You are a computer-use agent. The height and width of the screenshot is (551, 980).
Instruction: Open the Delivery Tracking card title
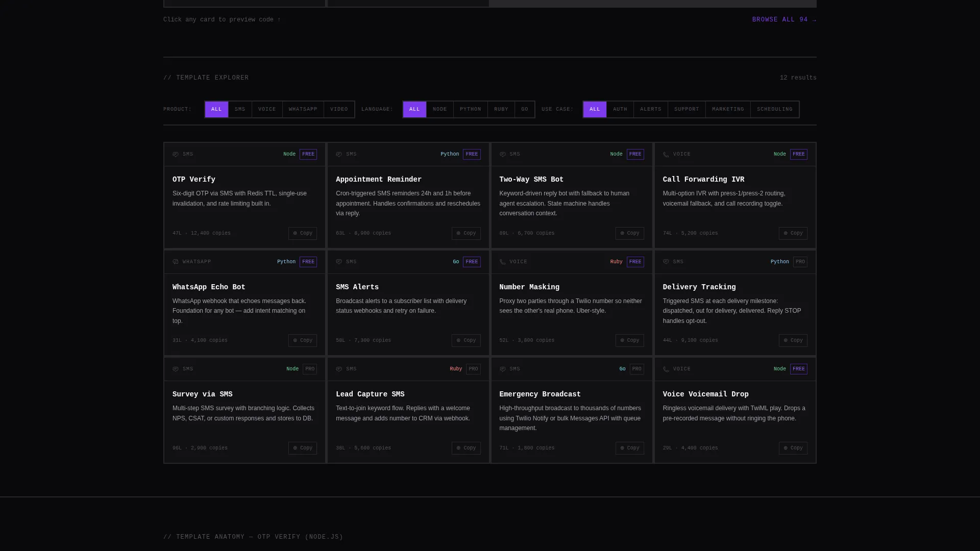(699, 287)
